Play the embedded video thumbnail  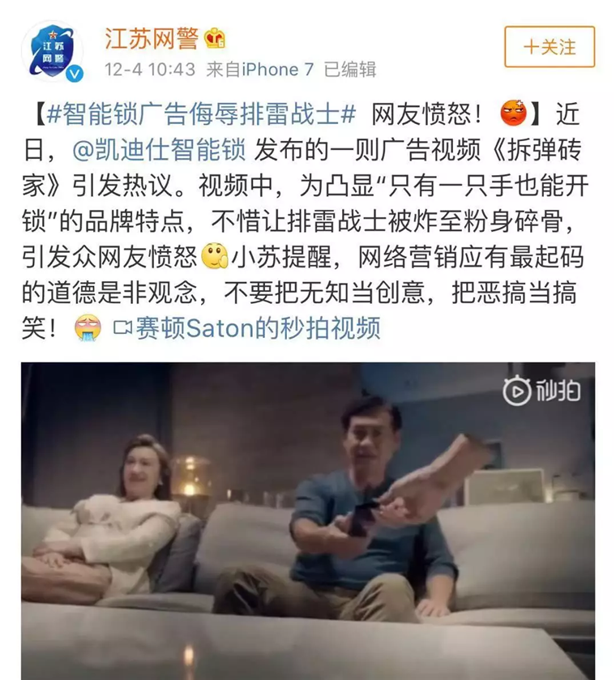[x=308, y=521]
